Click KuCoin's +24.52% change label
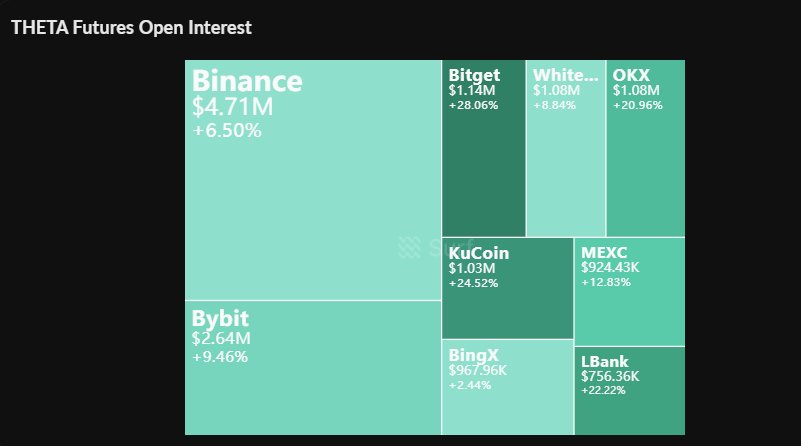The height and width of the screenshot is (446, 801). point(474,283)
